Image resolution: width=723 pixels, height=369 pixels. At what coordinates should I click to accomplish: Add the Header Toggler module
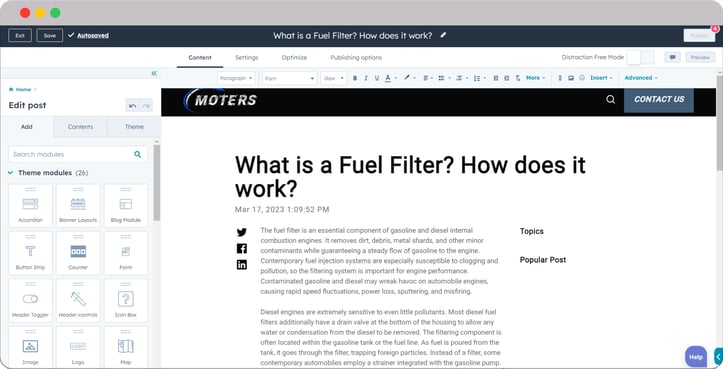click(x=30, y=300)
